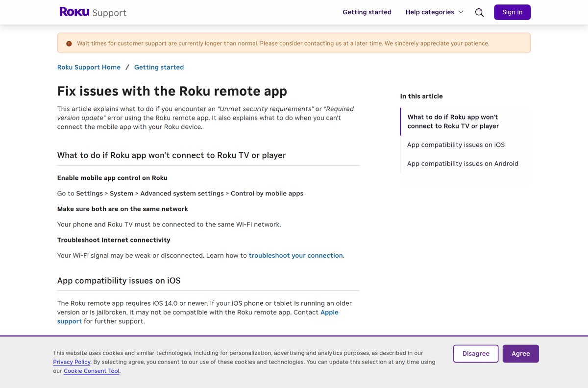Click the 'What to do if Roku app won't connect' section heading

pos(171,155)
